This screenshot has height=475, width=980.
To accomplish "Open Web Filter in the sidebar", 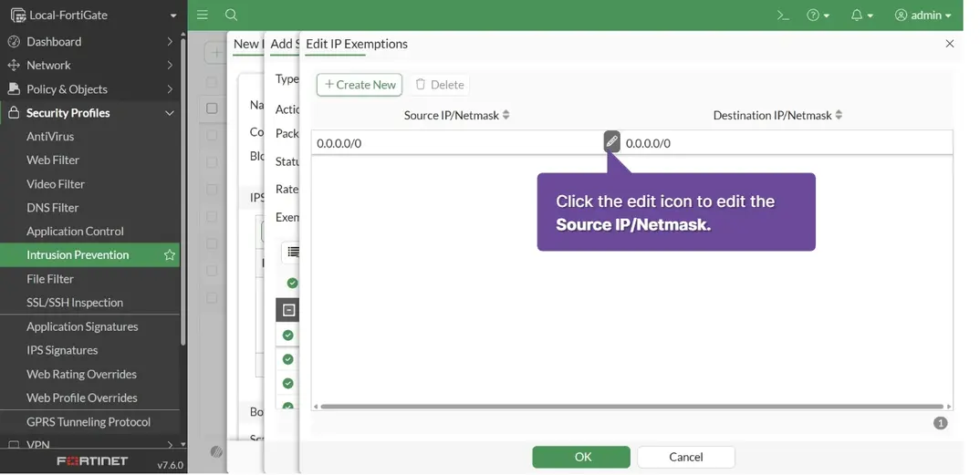I will point(53,160).
